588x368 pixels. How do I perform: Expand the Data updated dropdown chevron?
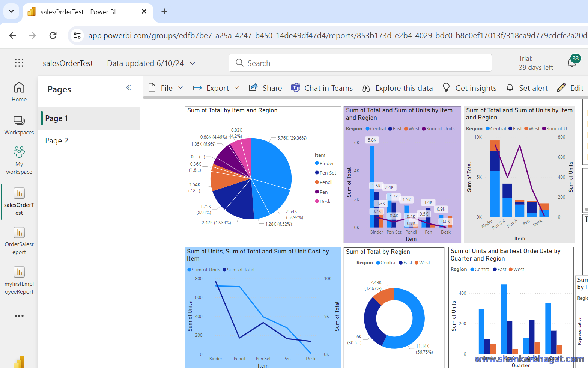(192, 63)
